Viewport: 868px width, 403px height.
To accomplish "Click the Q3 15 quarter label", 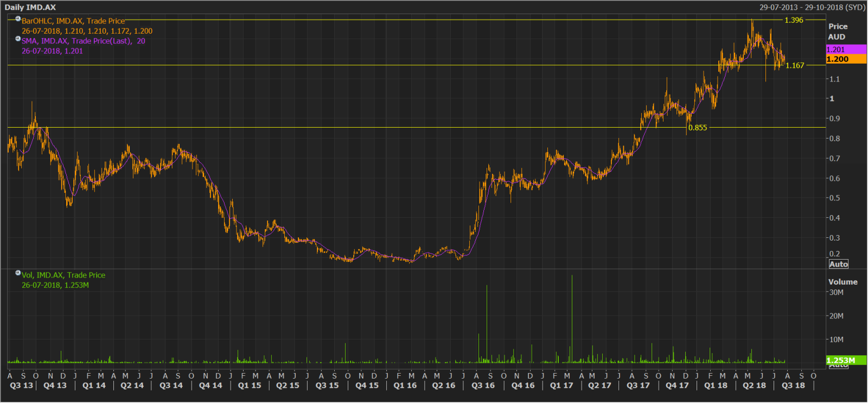I will (327, 385).
